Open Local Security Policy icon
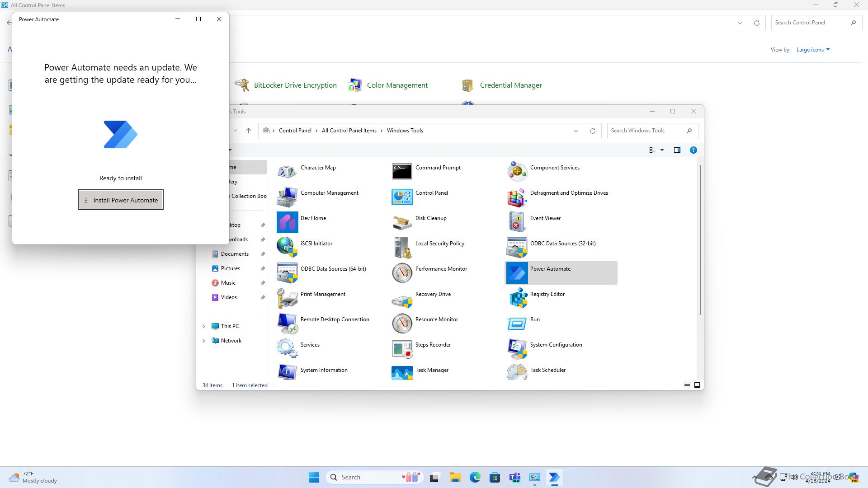 tap(402, 247)
